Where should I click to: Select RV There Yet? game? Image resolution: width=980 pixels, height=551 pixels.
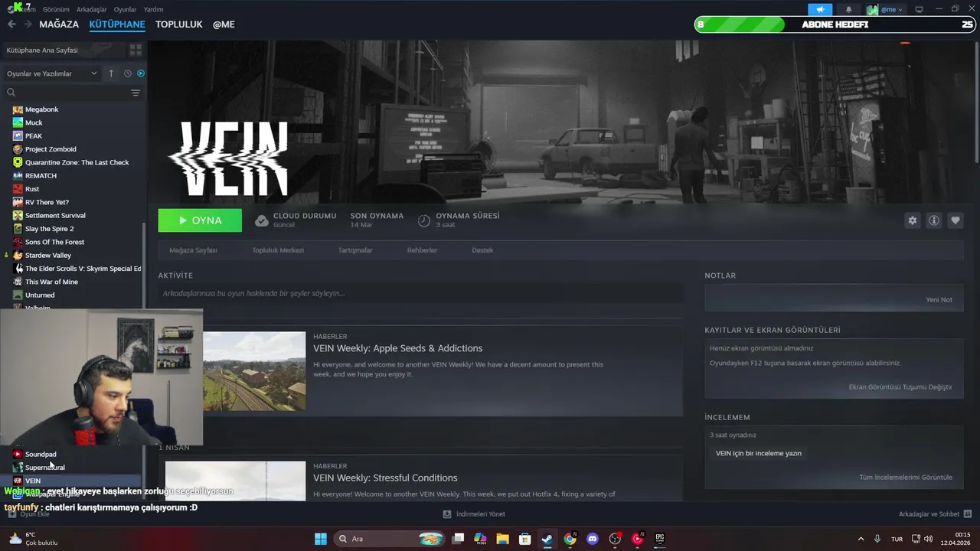(x=47, y=202)
